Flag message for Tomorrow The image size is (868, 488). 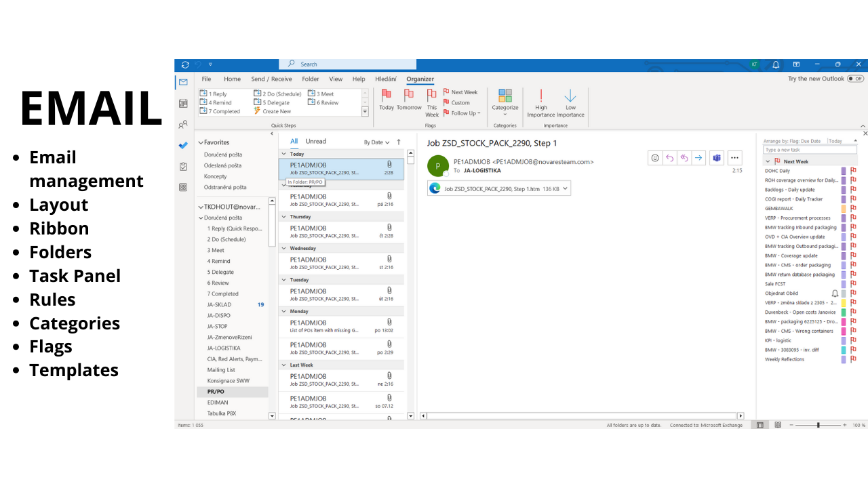point(409,100)
